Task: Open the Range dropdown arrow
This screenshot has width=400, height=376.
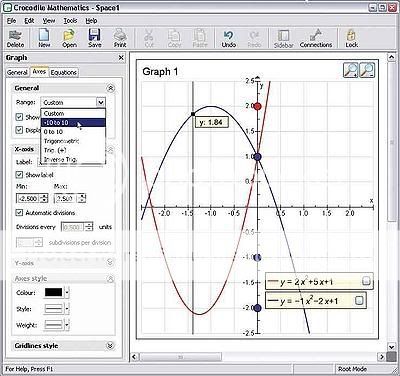Action: (101, 102)
